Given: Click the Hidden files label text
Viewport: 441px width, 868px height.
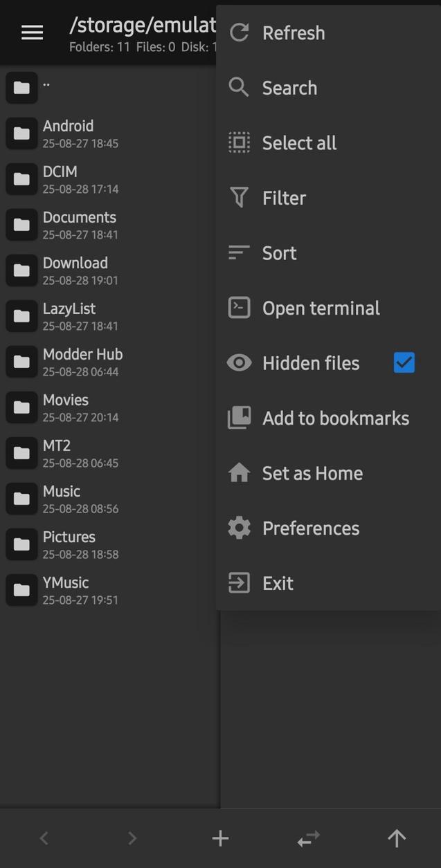Looking at the screenshot, I should 311,363.
